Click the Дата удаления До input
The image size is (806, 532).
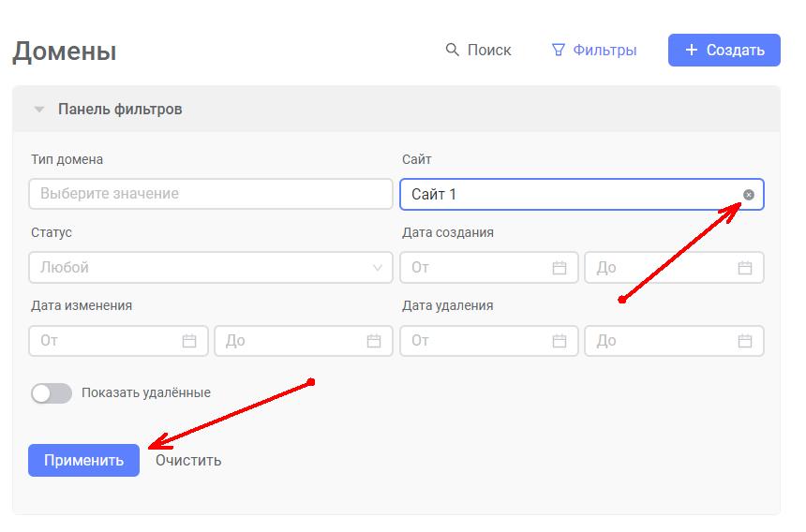(x=674, y=341)
